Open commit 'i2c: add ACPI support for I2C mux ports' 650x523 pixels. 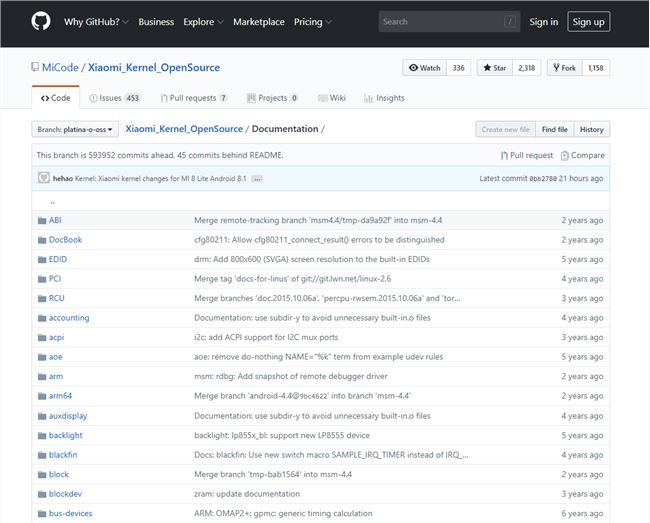point(266,337)
